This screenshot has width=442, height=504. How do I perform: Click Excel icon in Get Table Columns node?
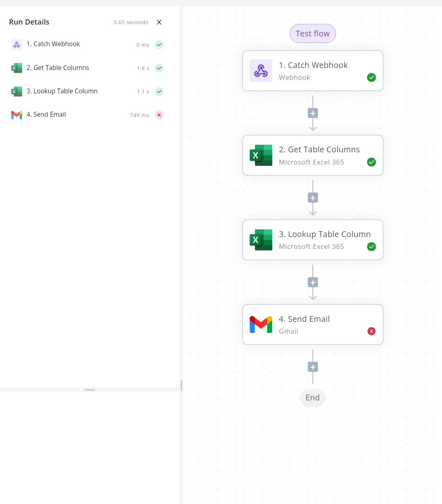[261, 155]
